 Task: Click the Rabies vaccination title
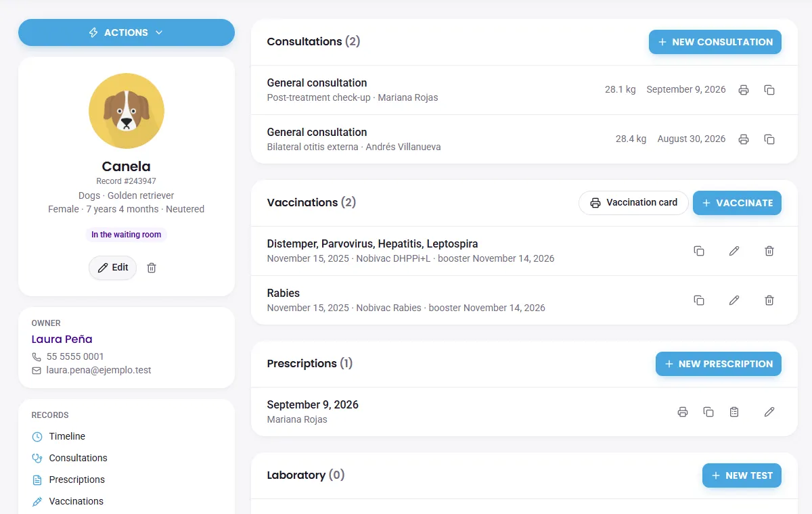[x=284, y=293]
